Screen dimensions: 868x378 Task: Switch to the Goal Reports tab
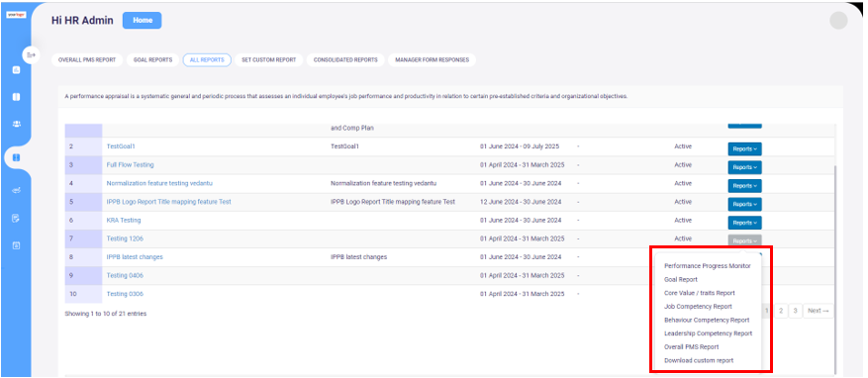coord(152,59)
